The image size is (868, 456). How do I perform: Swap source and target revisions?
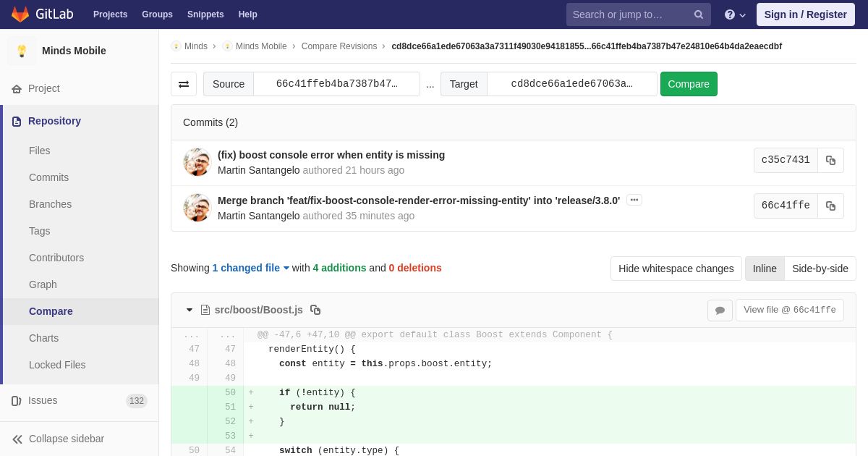(184, 84)
